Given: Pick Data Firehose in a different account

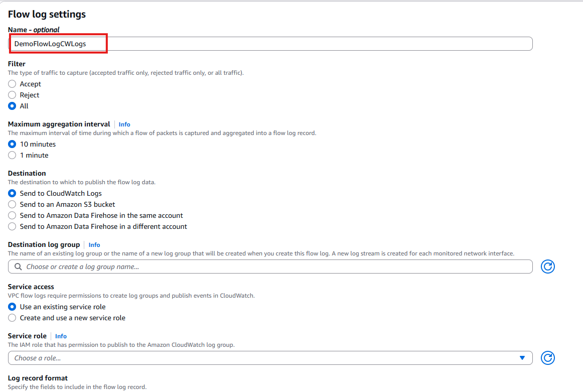Looking at the screenshot, I should click(13, 226).
